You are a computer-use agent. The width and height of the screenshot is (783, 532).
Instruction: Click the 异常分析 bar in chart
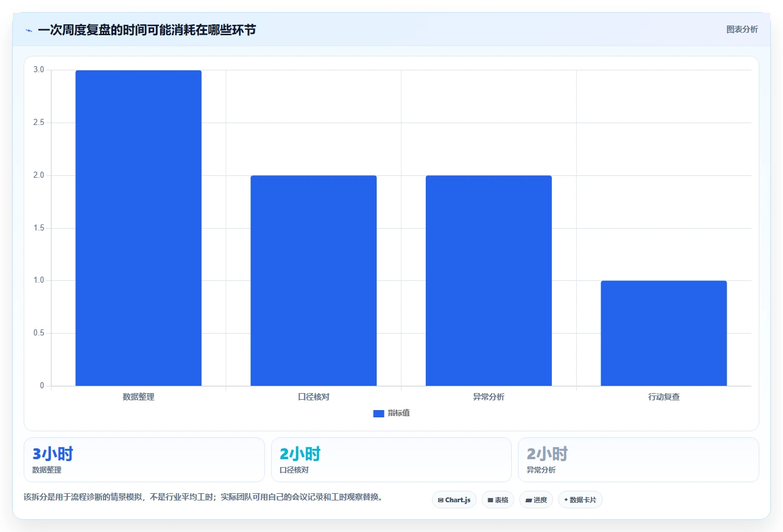[x=489, y=281]
